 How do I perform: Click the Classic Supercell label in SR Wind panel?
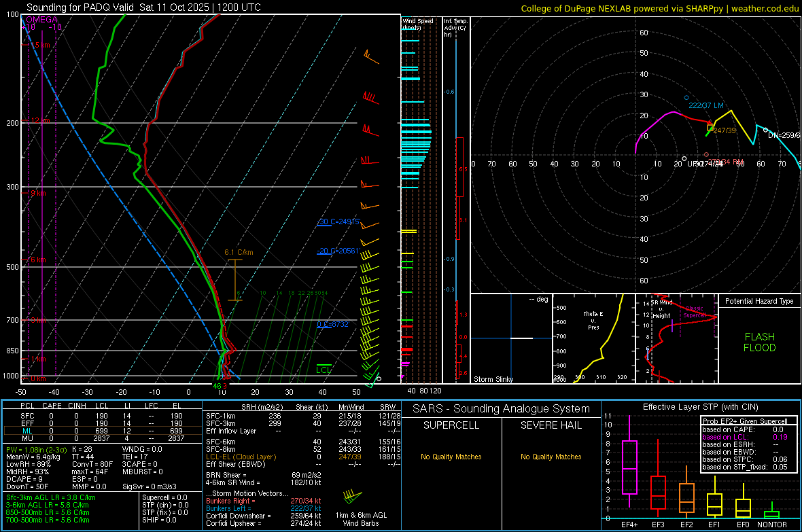(x=695, y=312)
